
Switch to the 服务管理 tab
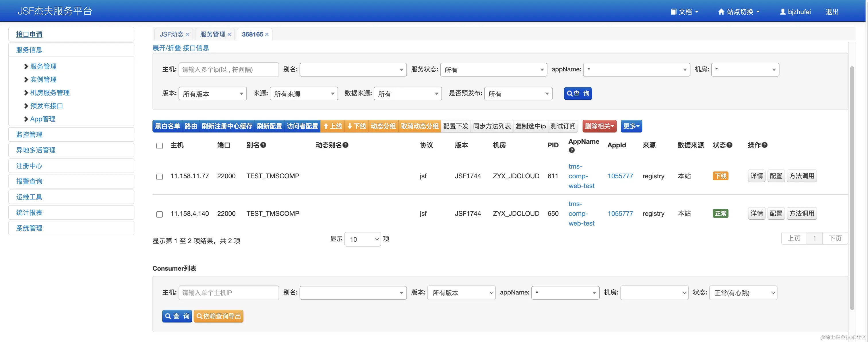(x=212, y=34)
